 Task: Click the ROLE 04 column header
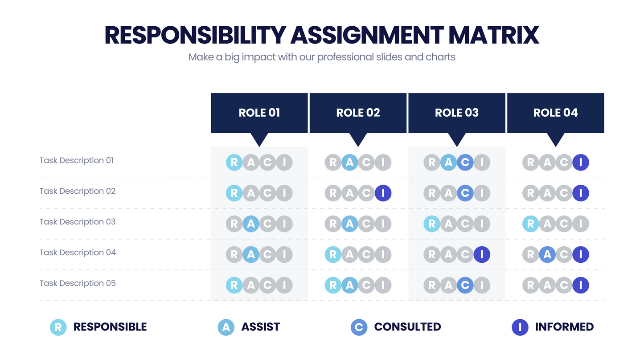tap(555, 113)
